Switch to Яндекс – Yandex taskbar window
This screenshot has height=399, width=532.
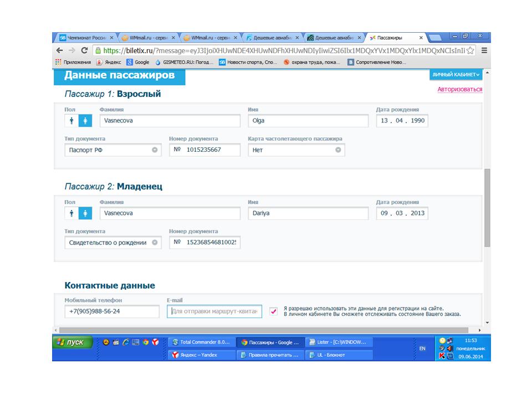coord(202,355)
